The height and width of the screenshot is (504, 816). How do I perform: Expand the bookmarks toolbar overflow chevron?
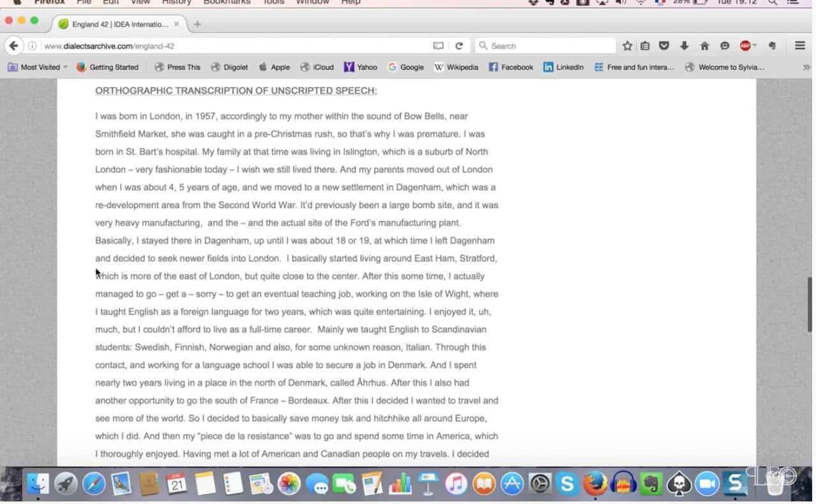tap(806, 67)
